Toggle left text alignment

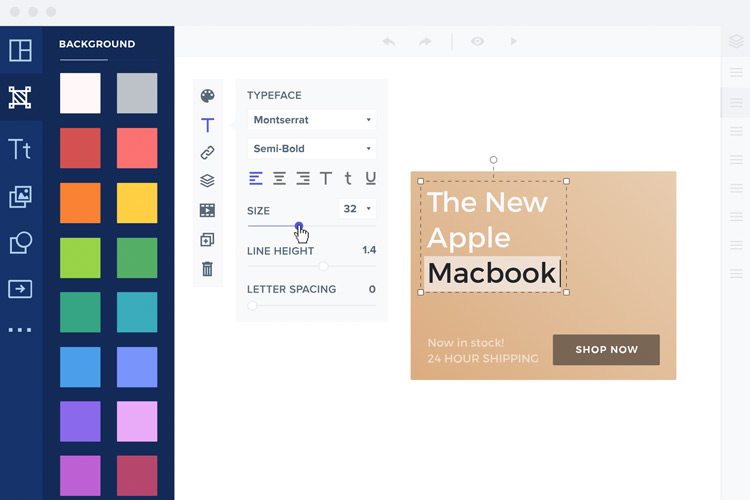pos(256,179)
